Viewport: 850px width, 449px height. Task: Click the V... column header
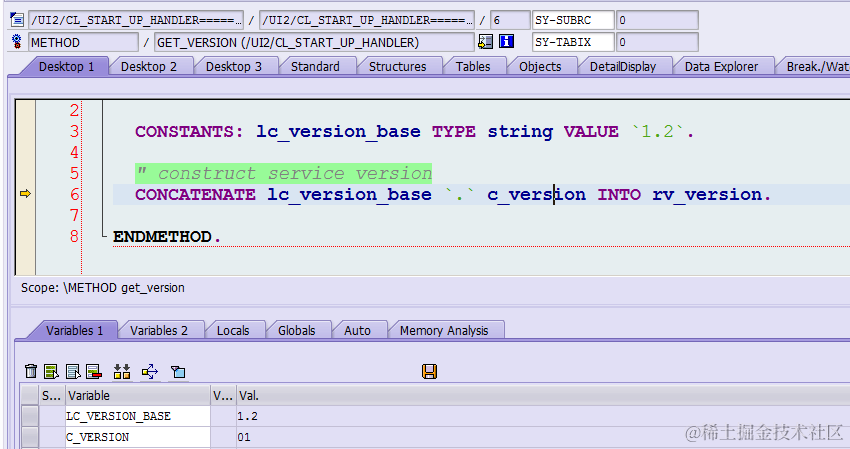223,395
